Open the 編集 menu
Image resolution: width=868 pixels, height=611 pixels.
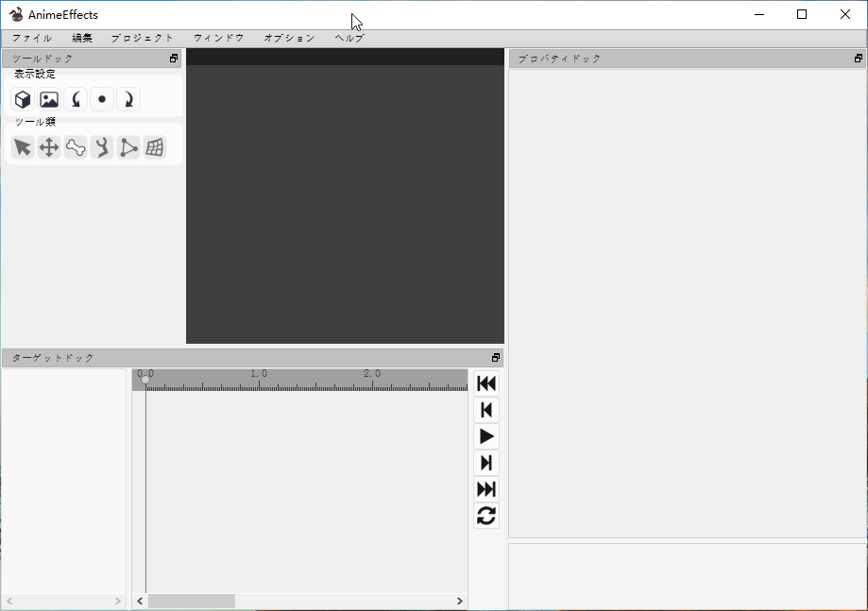click(x=82, y=38)
